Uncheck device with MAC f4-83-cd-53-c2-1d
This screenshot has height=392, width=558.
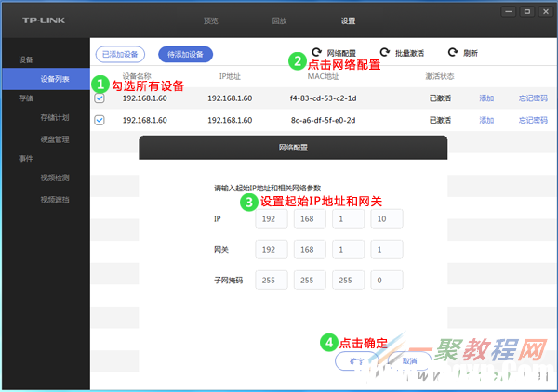coord(100,98)
